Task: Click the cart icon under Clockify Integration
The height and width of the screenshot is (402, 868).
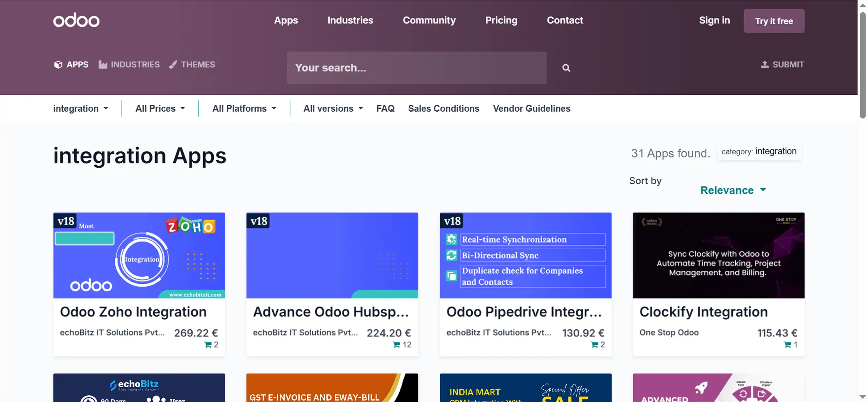Action: (x=788, y=345)
